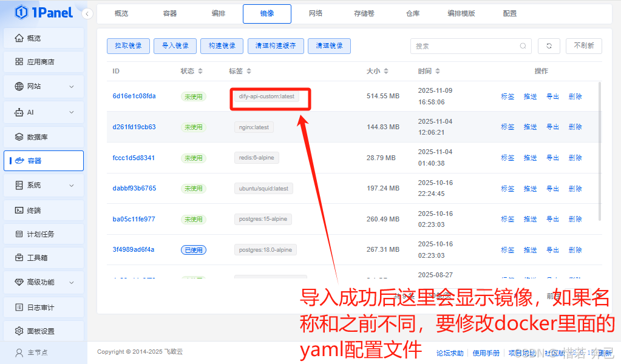Push the dify-api-custom image via 推送
621x364 pixels.
click(x=530, y=96)
